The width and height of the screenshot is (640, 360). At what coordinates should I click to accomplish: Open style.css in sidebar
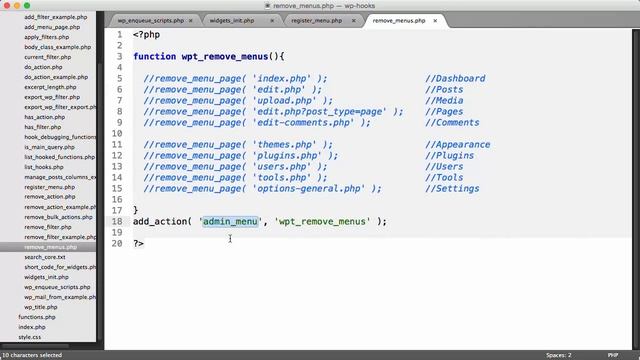pos(30,337)
